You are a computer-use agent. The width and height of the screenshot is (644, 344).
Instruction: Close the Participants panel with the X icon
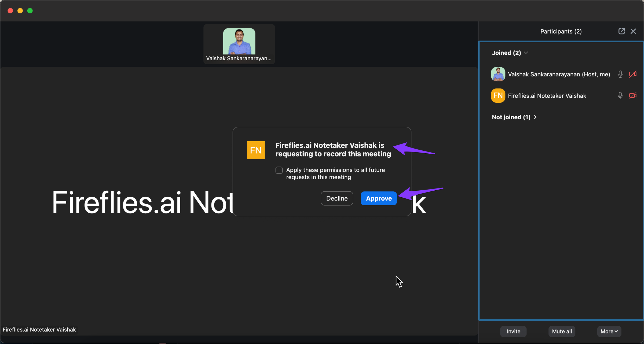coord(634,31)
